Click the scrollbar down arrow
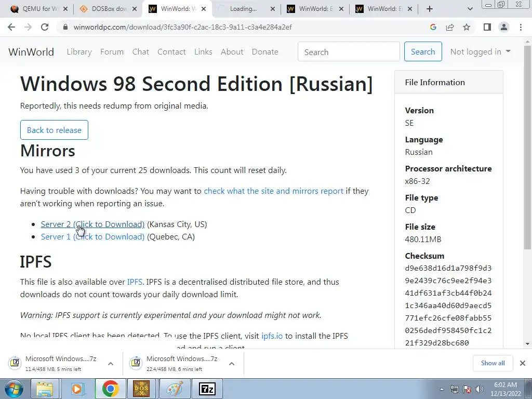This screenshot has width=532, height=399. pyautogui.click(x=528, y=344)
